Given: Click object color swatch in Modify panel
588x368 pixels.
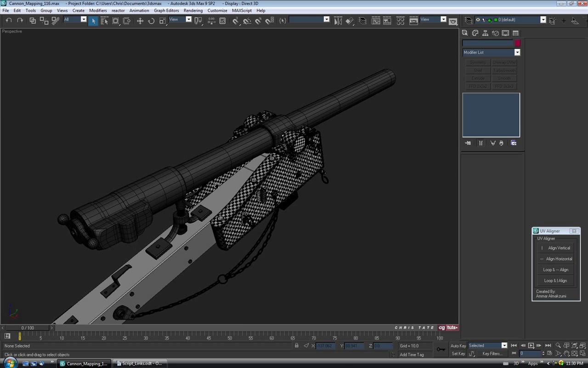Looking at the screenshot, I should click(x=517, y=43).
